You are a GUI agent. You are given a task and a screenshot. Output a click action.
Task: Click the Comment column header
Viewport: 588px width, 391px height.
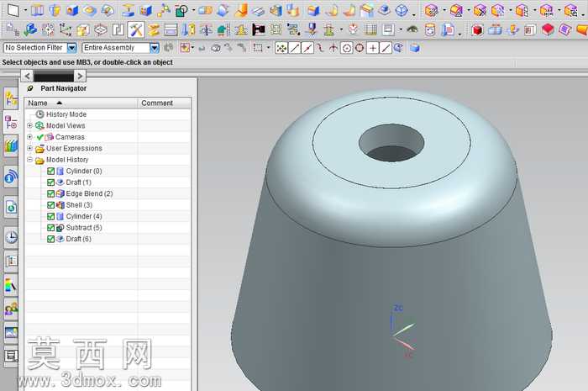click(165, 103)
